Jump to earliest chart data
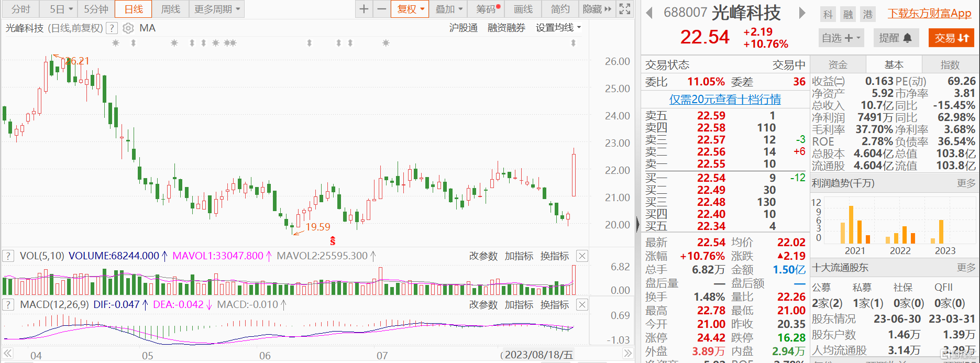The image size is (980, 363). [8, 354]
